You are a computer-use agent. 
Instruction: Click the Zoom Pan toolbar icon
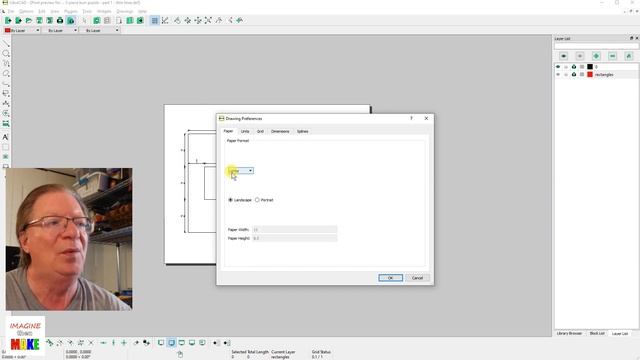click(x=240, y=20)
